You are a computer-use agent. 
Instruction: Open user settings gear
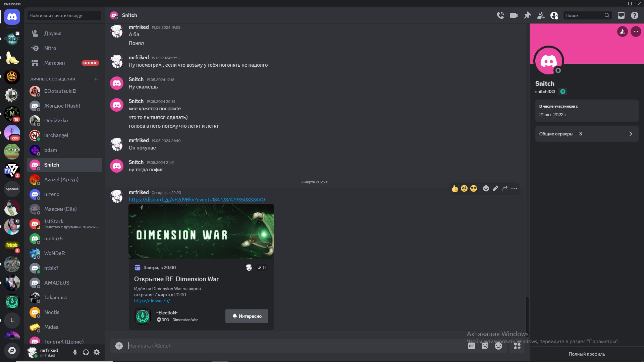point(97,352)
